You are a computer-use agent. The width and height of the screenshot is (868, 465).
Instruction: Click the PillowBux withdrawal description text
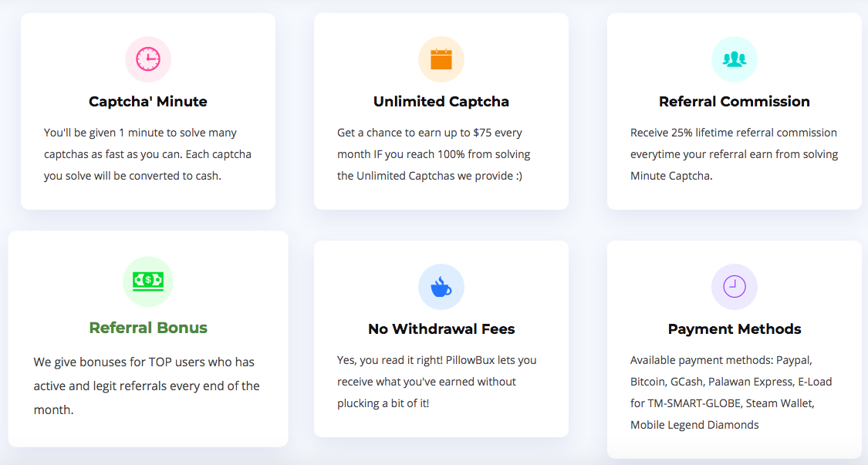coord(437,382)
